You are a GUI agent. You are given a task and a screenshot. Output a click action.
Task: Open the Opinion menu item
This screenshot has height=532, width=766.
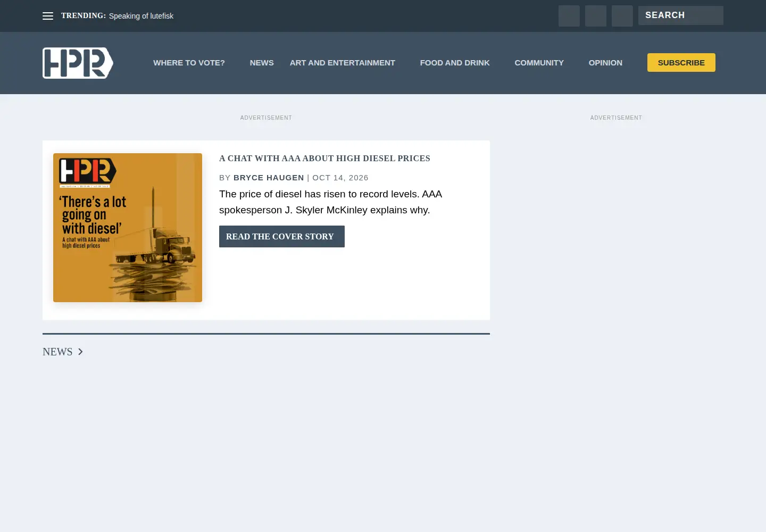point(605,63)
